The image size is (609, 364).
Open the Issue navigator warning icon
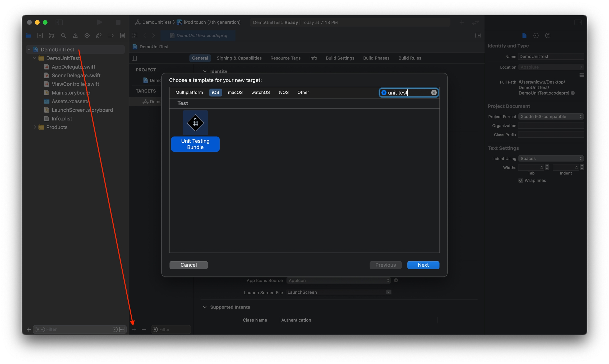coord(75,35)
